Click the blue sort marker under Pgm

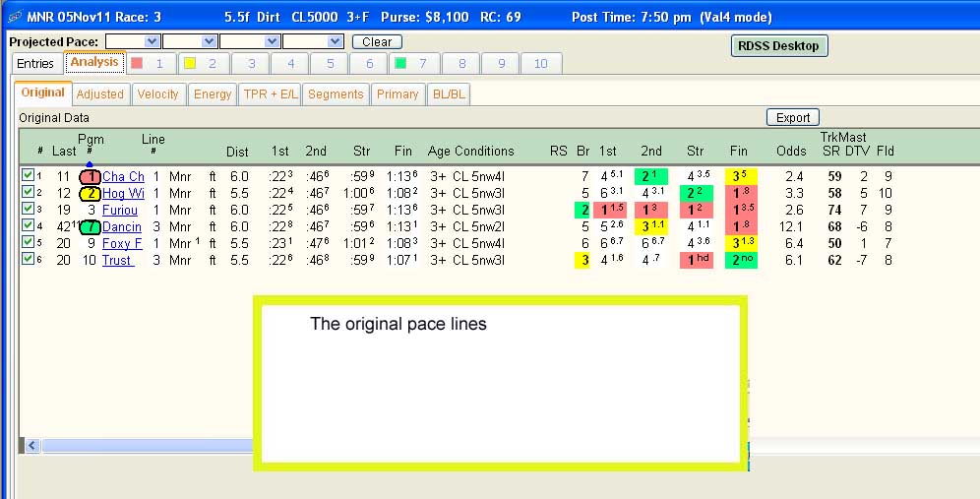(90, 163)
